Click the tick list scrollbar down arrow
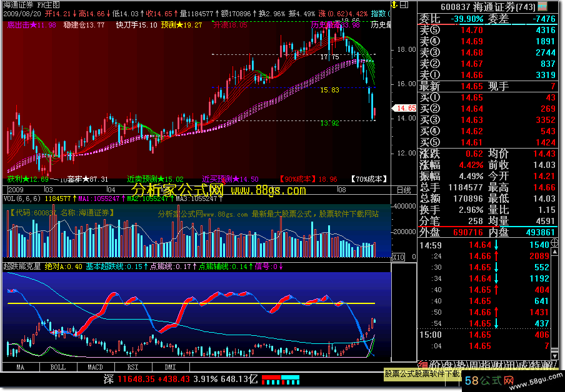This screenshot has height=392, width=565. pyautogui.click(x=554, y=356)
